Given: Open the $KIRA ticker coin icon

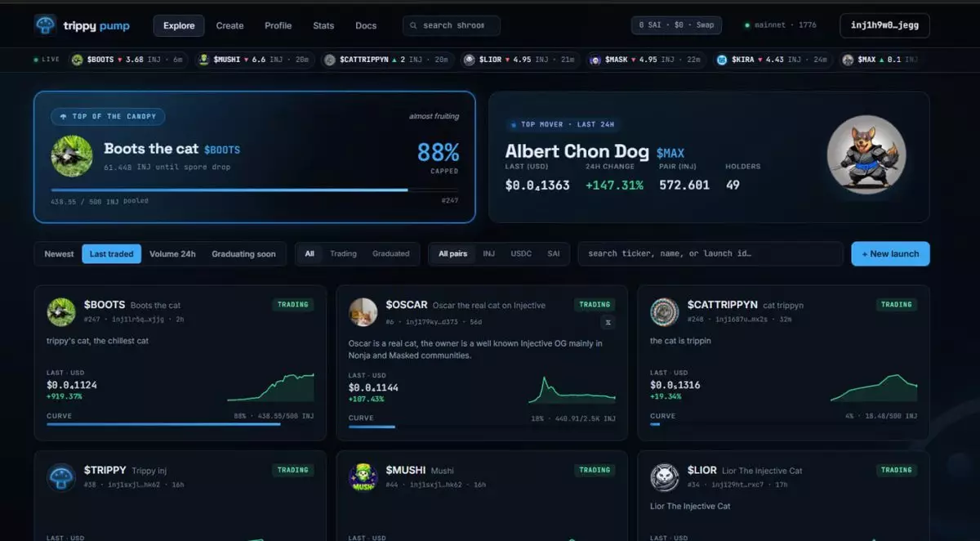Looking at the screenshot, I should coord(722,60).
